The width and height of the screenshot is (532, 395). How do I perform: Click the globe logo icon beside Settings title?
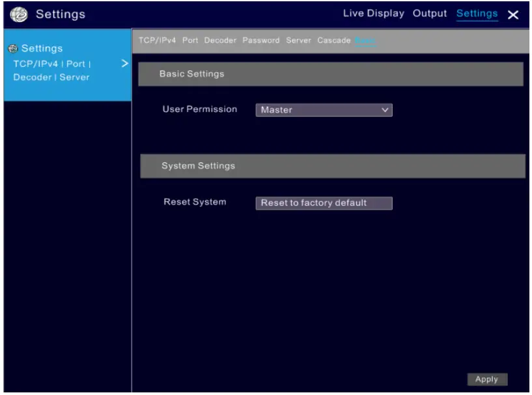[19, 14]
